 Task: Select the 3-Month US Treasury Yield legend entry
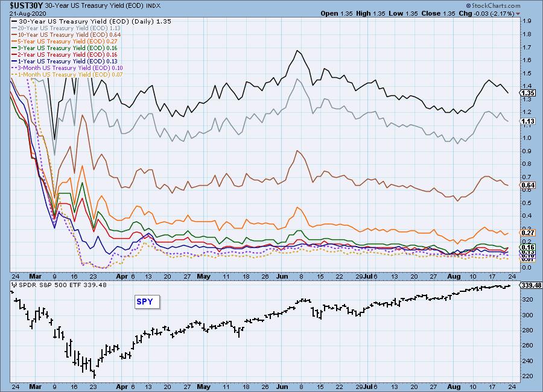coord(67,68)
